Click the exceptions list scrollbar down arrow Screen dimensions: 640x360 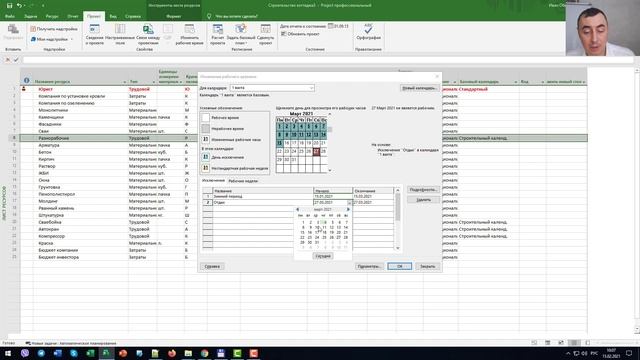[x=398, y=248]
